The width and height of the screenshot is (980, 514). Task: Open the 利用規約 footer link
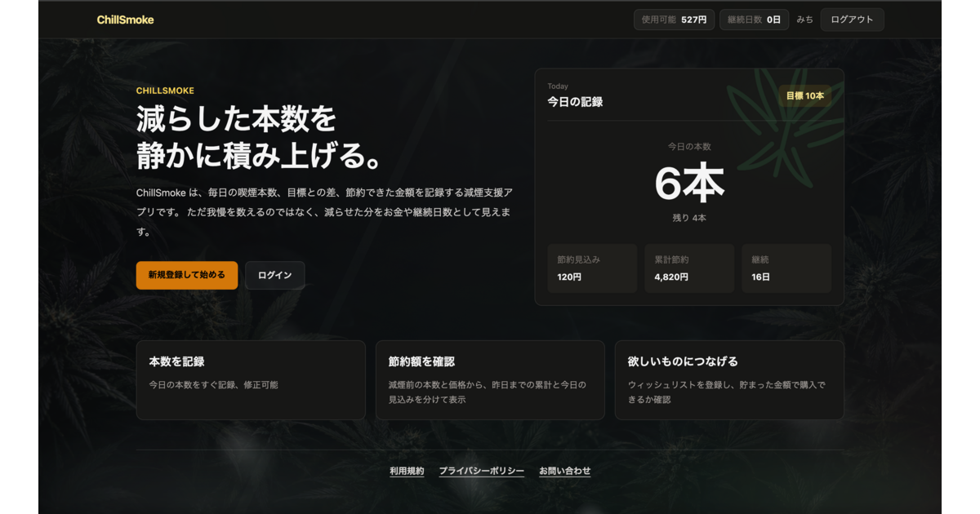tap(407, 471)
